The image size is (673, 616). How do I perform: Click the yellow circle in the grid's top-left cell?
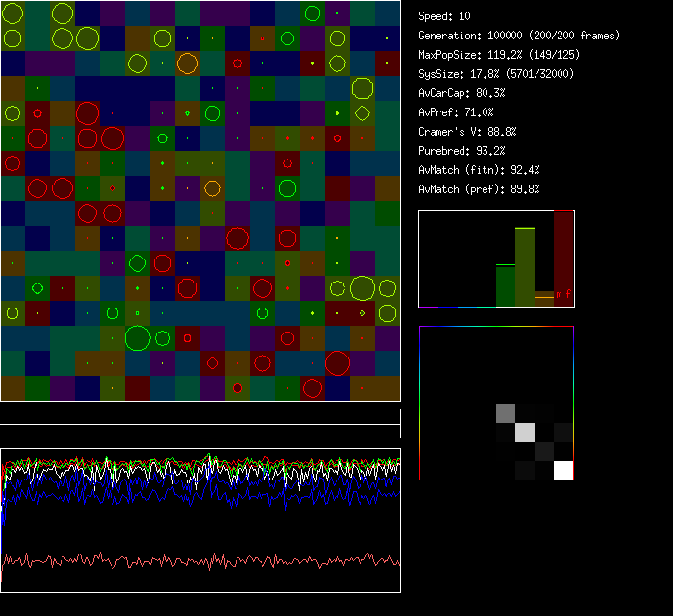12,13
